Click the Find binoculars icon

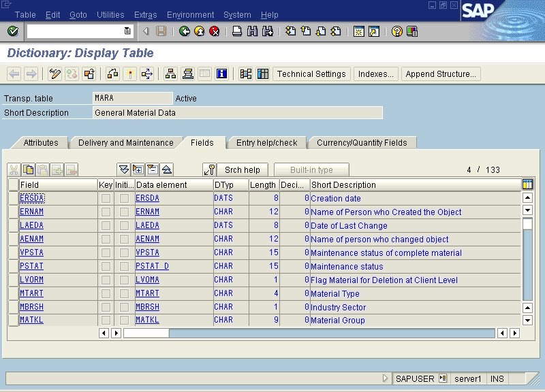[252, 31]
